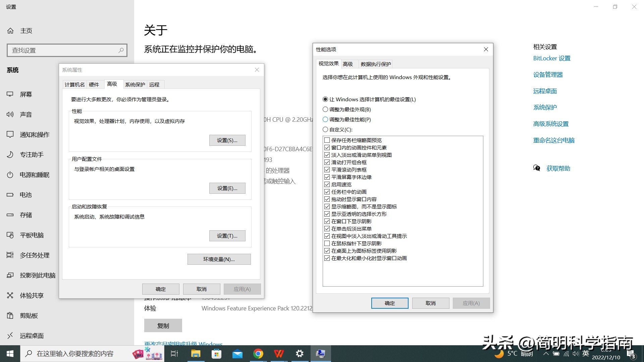Select 调整为最佳性能 radio button

pyautogui.click(x=325, y=119)
